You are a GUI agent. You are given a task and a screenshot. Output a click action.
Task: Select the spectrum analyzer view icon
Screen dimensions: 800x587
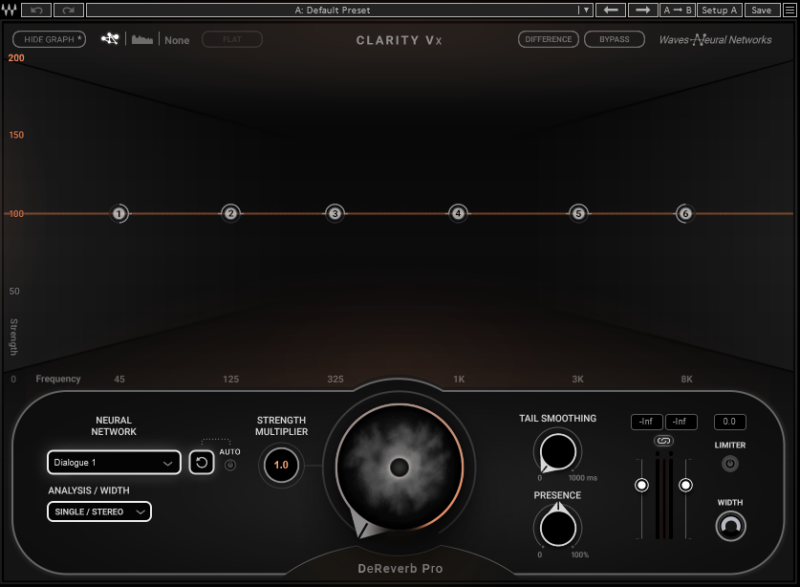pos(142,40)
